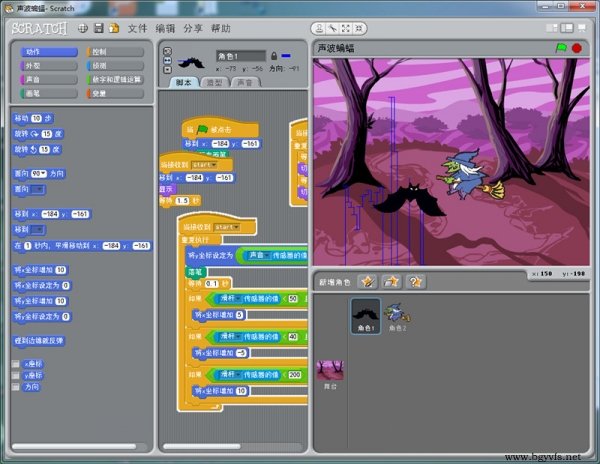
Task: Select the grow sprite tool
Action: tap(346, 28)
